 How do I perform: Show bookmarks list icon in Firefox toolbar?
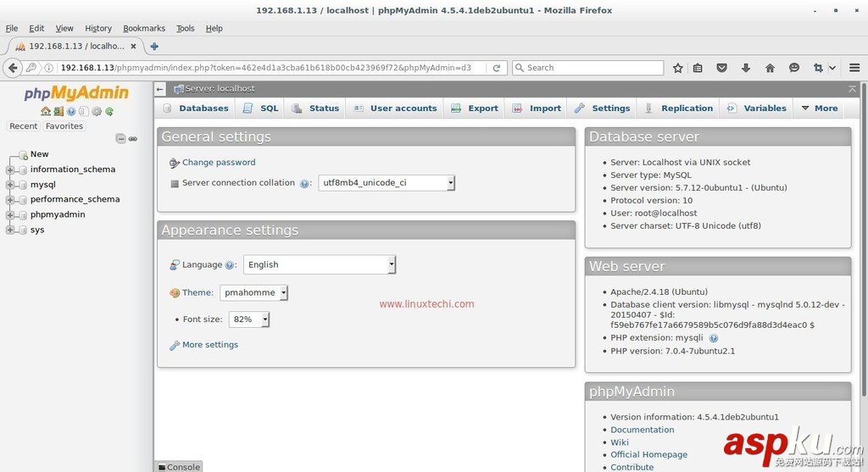(698, 68)
